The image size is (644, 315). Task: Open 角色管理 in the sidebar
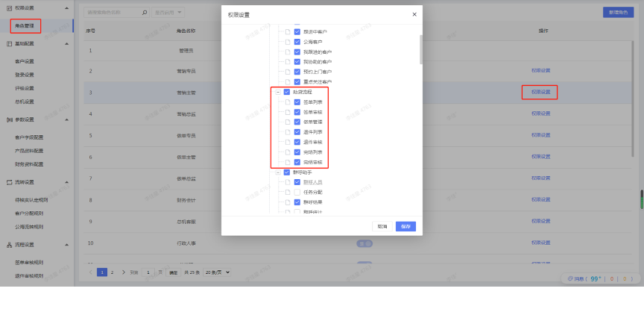(x=25, y=26)
